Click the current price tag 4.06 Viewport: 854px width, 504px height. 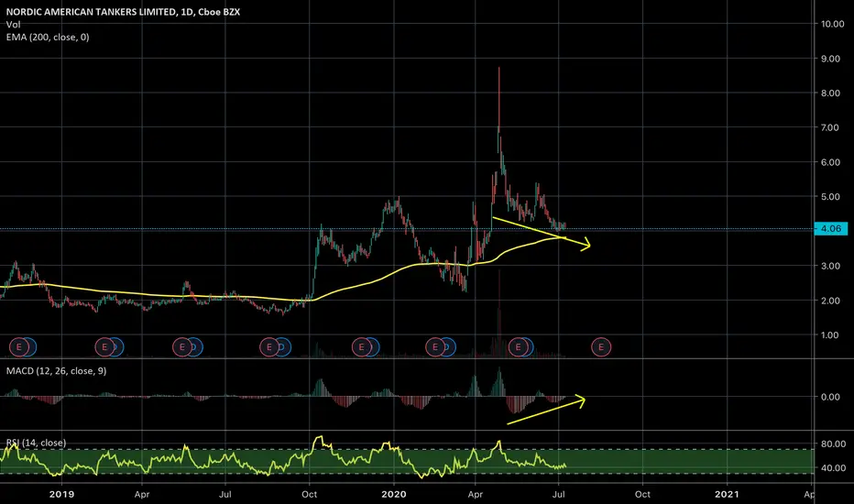coord(830,229)
